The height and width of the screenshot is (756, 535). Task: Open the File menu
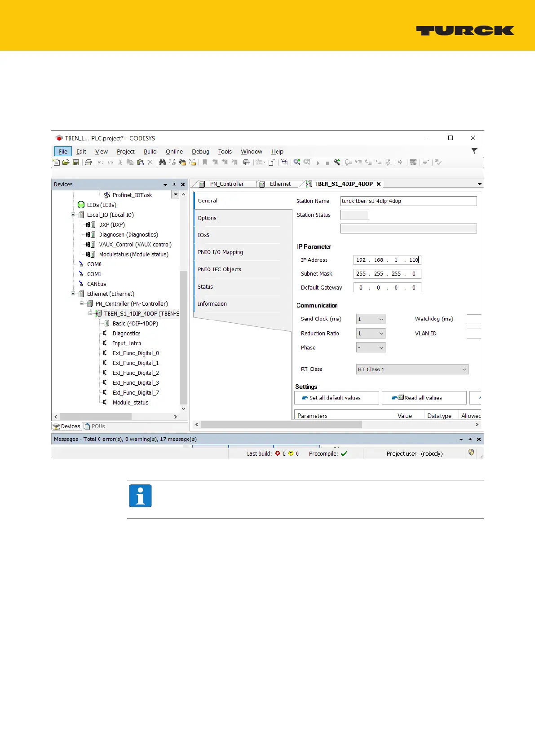(63, 152)
